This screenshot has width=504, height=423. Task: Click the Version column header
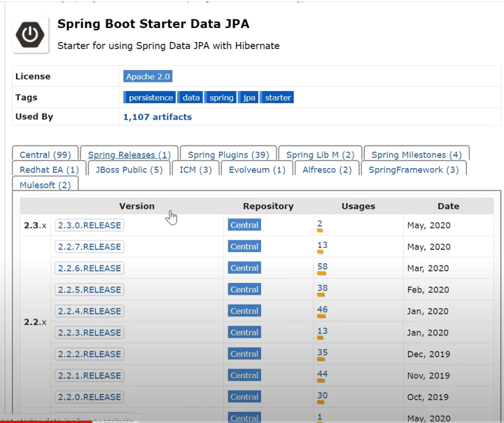[137, 206]
